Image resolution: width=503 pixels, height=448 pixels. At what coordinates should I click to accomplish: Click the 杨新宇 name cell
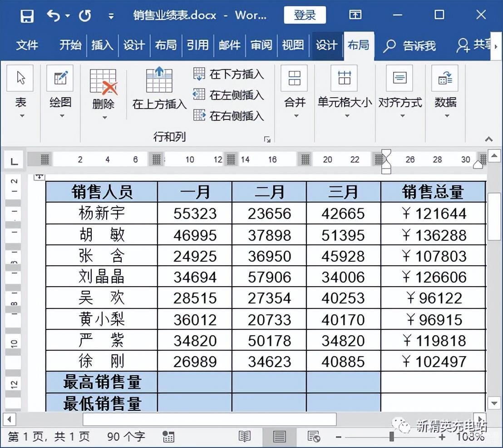[102, 213]
